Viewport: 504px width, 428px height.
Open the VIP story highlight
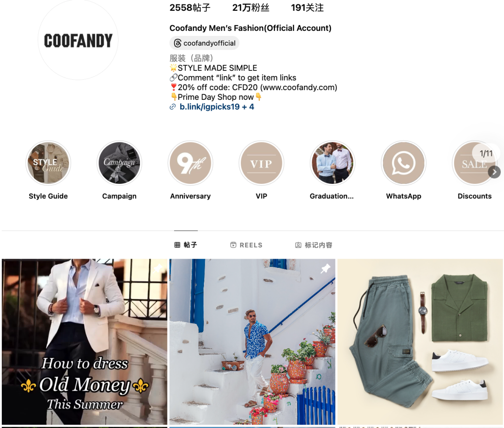point(261,163)
